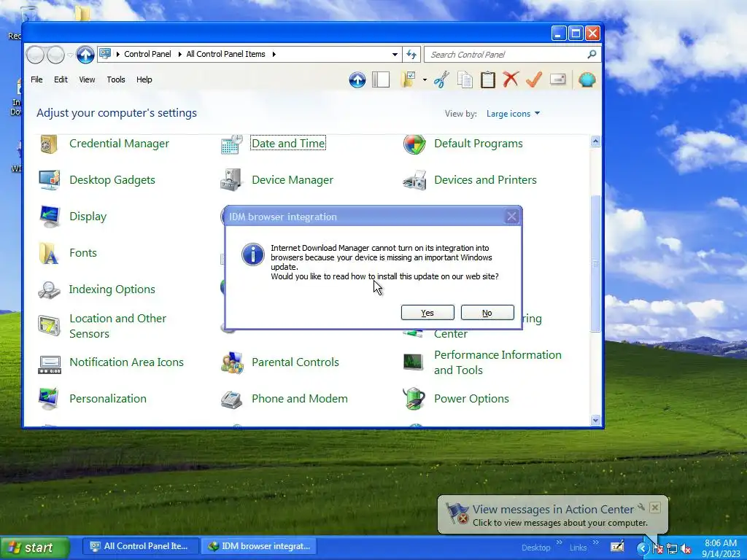
Task: Open the address bar history dropdown
Action: click(x=395, y=54)
